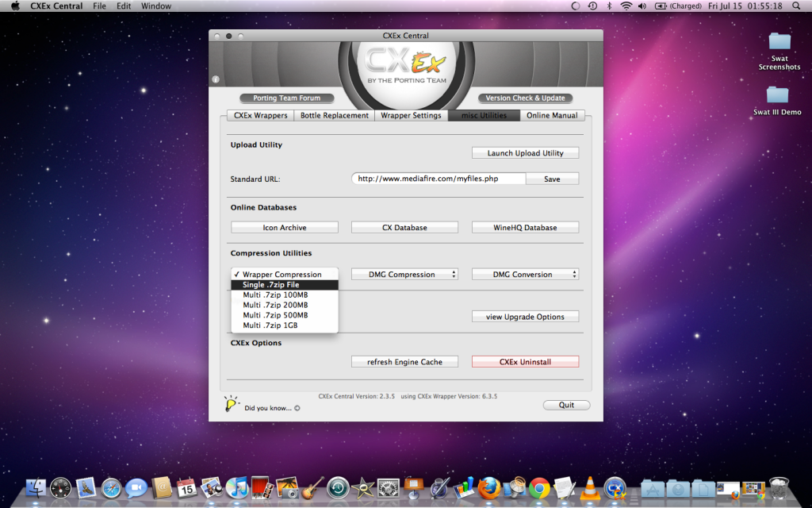Open the Mail stamp icon in Dock
812x508 pixels.
[x=86, y=488]
